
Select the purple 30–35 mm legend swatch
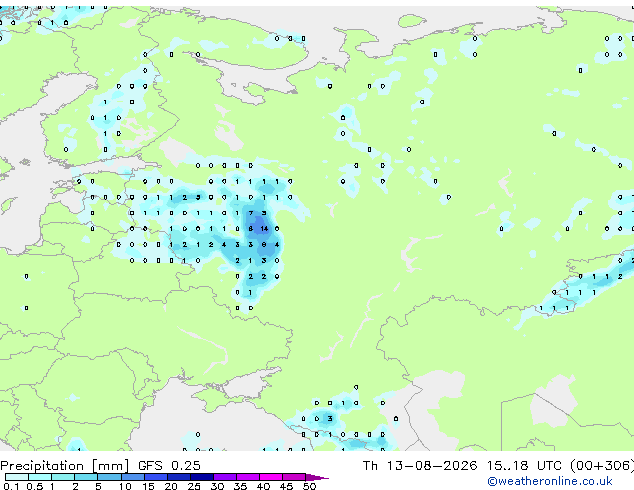point(225,477)
